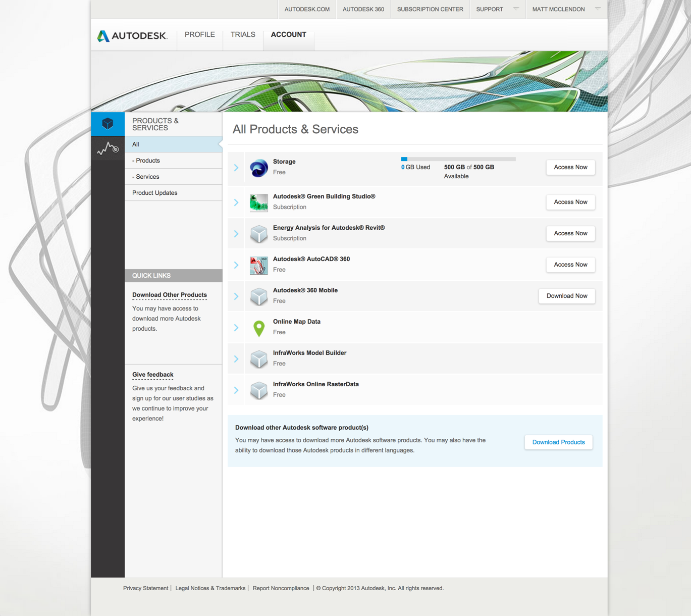Click the Autodesk logo
Screen dimensions: 691x616
(x=132, y=36)
